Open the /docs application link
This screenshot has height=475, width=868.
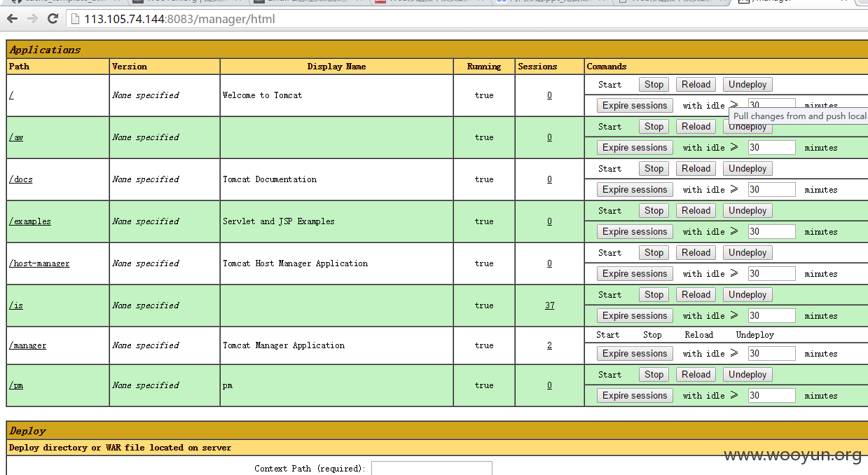pos(21,179)
